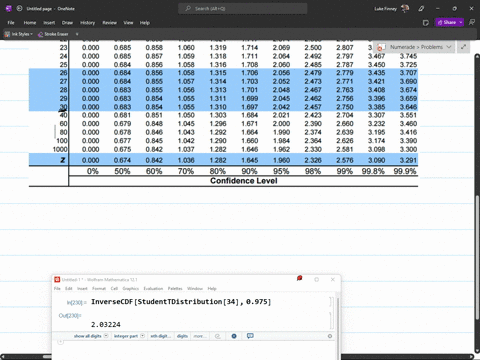Click the row 30 value 2.042
The height and width of the screenshot is (360, 480).
[x=281, y=107]
